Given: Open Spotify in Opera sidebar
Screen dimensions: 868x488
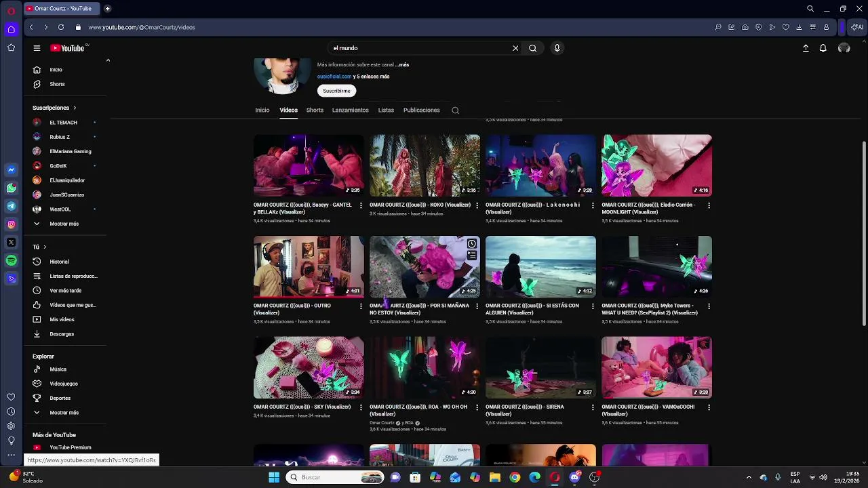Looking at the screenshot, I should [12, 260].
